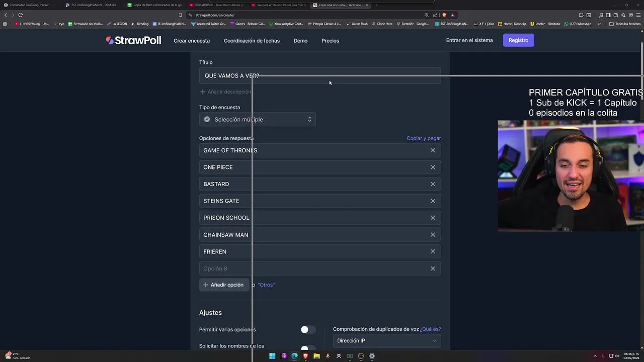
Task: Close the Crear una encuesta tab
Action: click(x=367, y=5)
